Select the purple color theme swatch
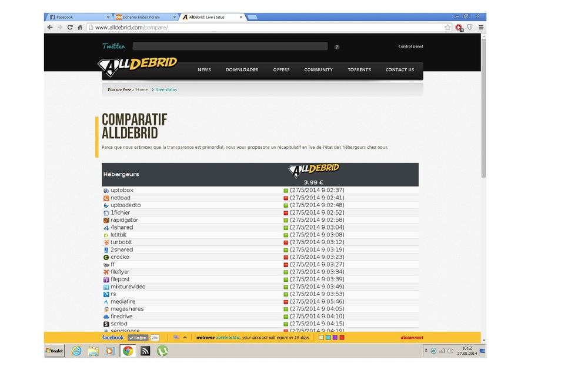This screenshot has width=588, height=386. 335,338
